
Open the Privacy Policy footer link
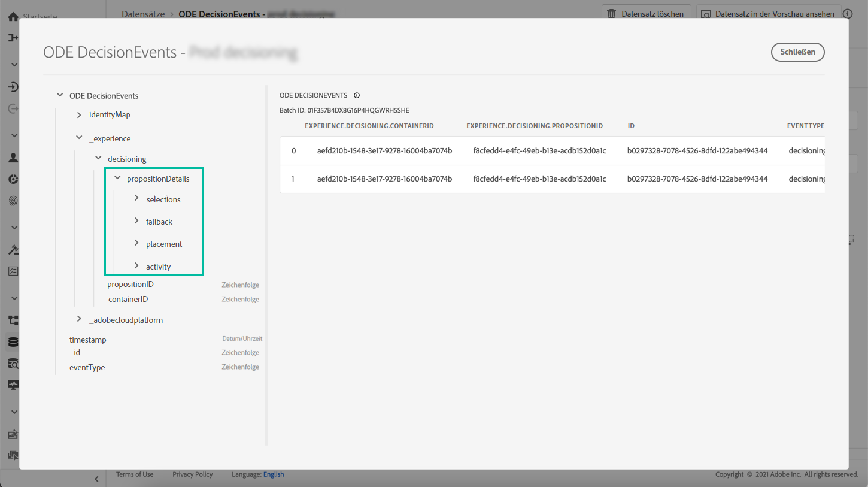tap(193, 474)
